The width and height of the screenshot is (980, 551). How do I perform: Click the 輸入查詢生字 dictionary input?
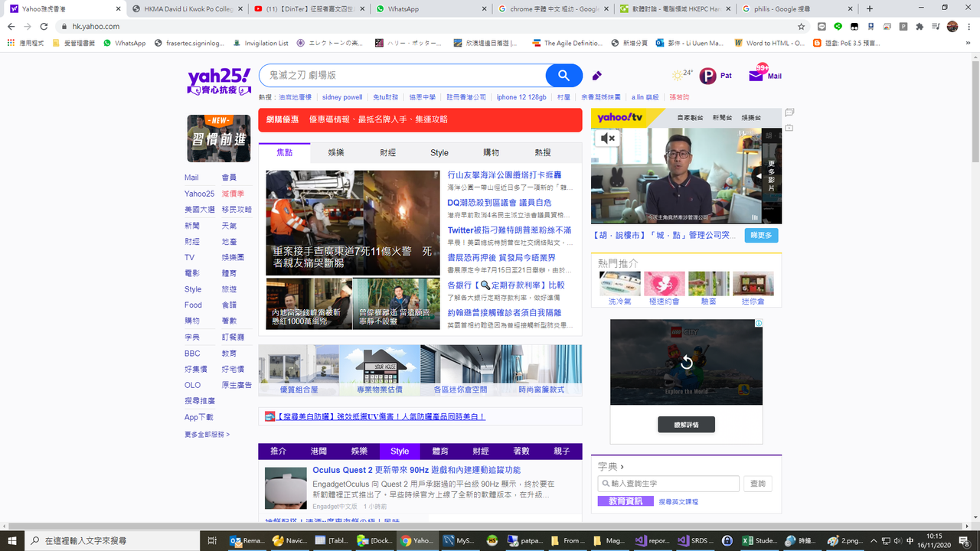coord(668,484)
